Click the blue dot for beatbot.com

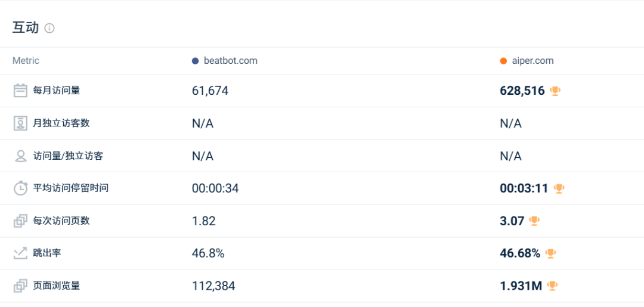(195, 61)
